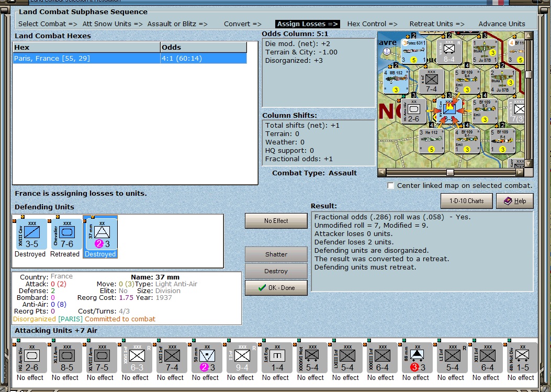Click the XXXXVI Mot 5-4 attacking unit
This screenshot has width=551, height=392.
coord(312,357)
